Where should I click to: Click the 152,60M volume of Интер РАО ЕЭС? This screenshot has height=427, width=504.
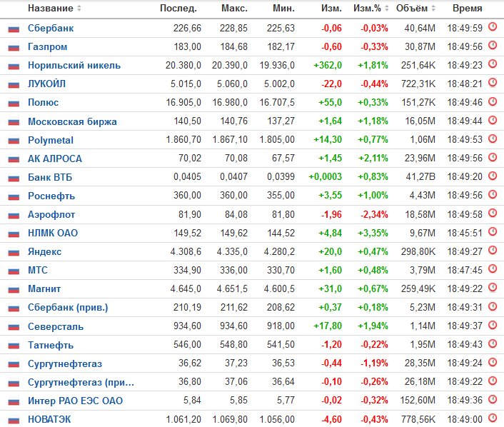click(418, 401)
